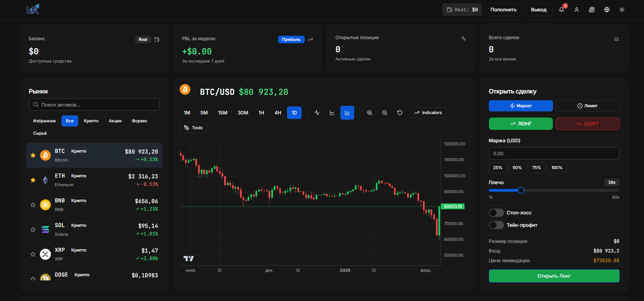Open the notifications bell

tap(561, 10)
